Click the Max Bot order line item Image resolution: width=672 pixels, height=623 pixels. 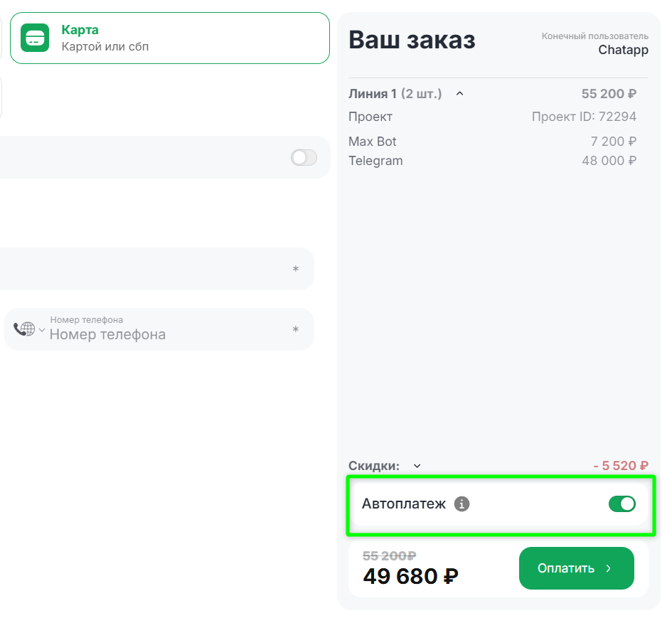(373, 142)
